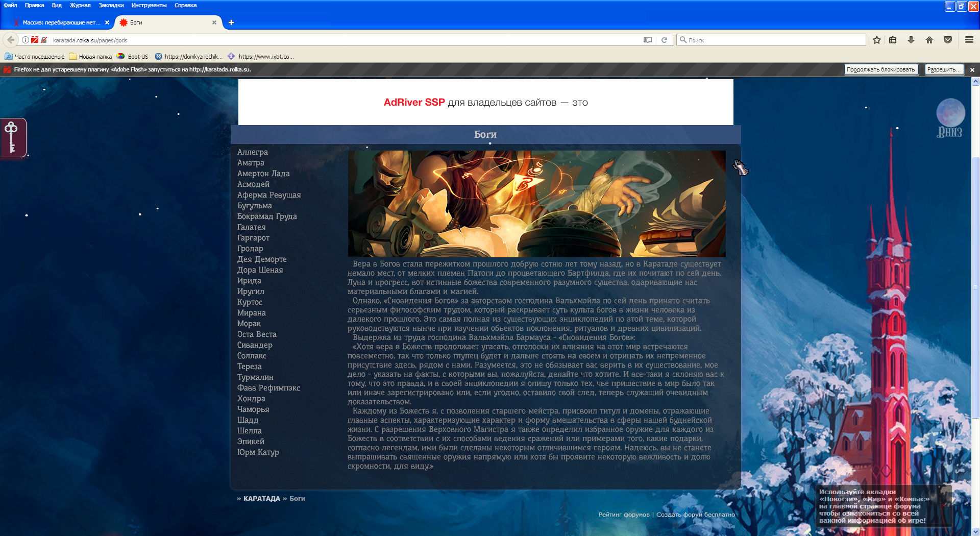
Task: Click the gods header illustration image
Action: coord(536,204)
